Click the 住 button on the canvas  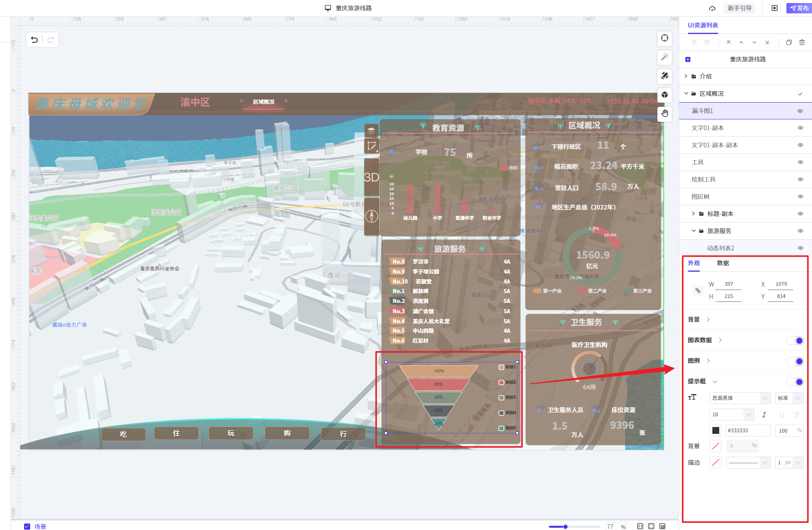pos(176,433)
